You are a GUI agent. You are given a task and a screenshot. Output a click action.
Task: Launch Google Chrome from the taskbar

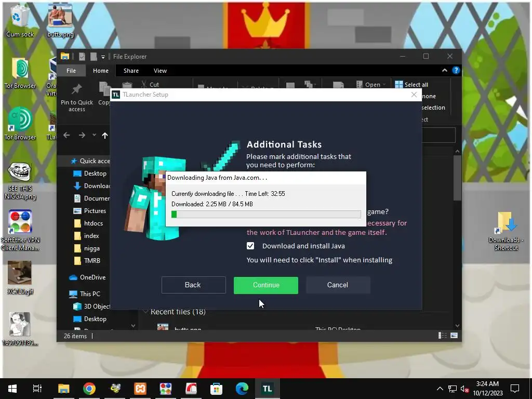[x=89, y=389]
